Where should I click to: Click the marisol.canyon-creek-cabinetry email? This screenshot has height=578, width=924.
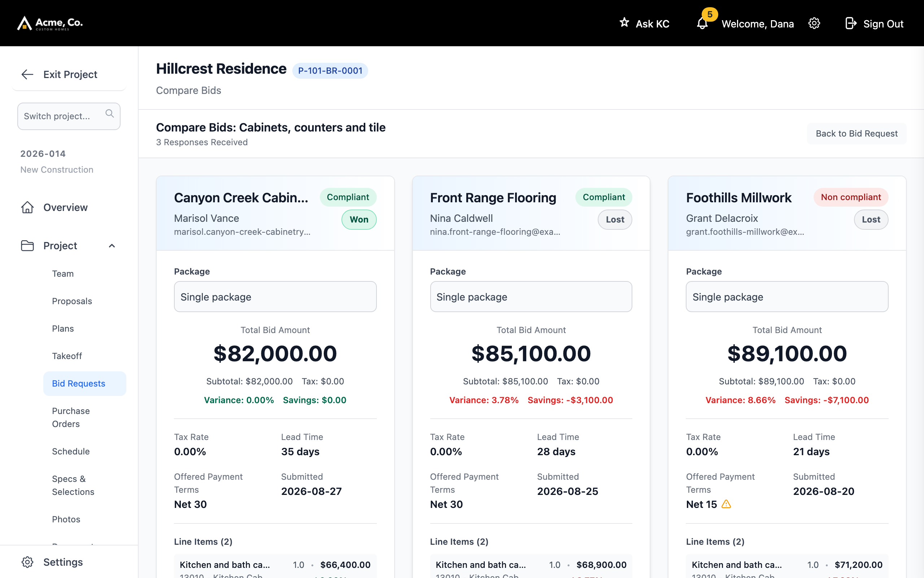click(x=242, y=232)
